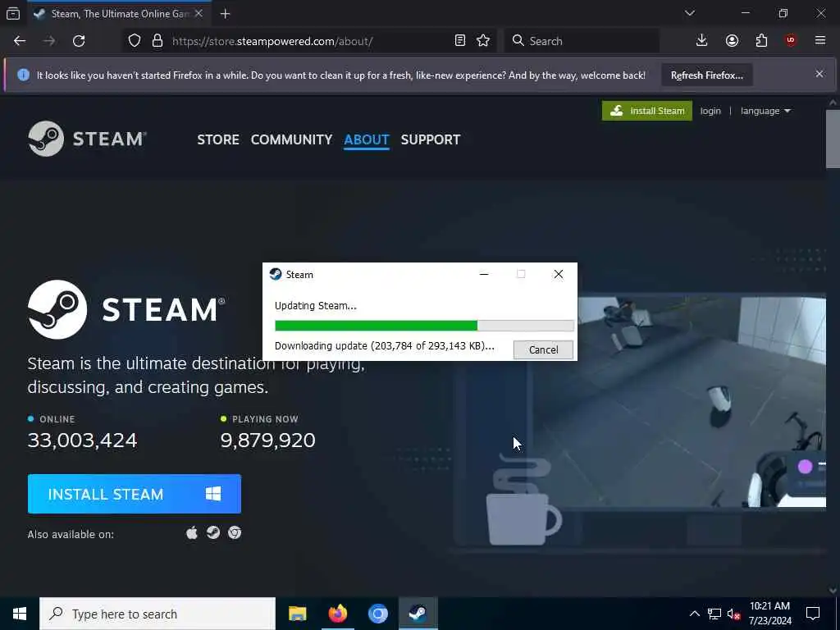Reload the current page
840x630 pixels.
(79, 41)
